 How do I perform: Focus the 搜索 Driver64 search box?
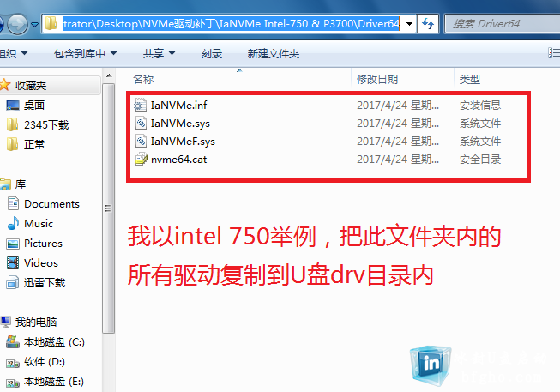(x=503, y=24)
